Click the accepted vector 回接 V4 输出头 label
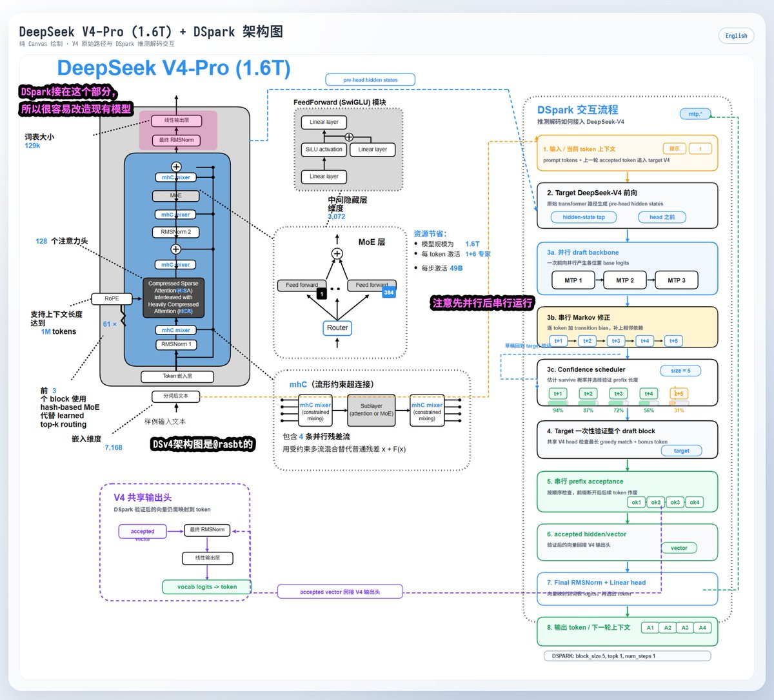The height and width of the screenshot is (700, 774). coord(340,592)
